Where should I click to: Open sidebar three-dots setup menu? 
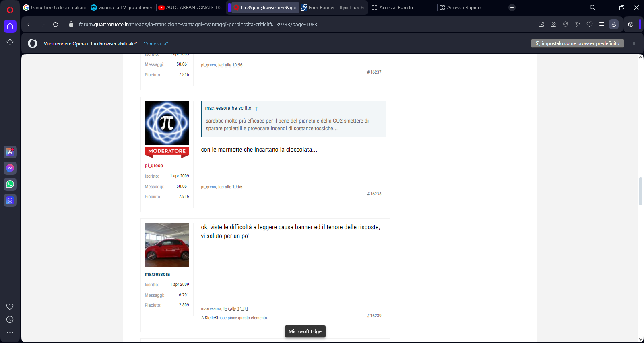(10, 333)
